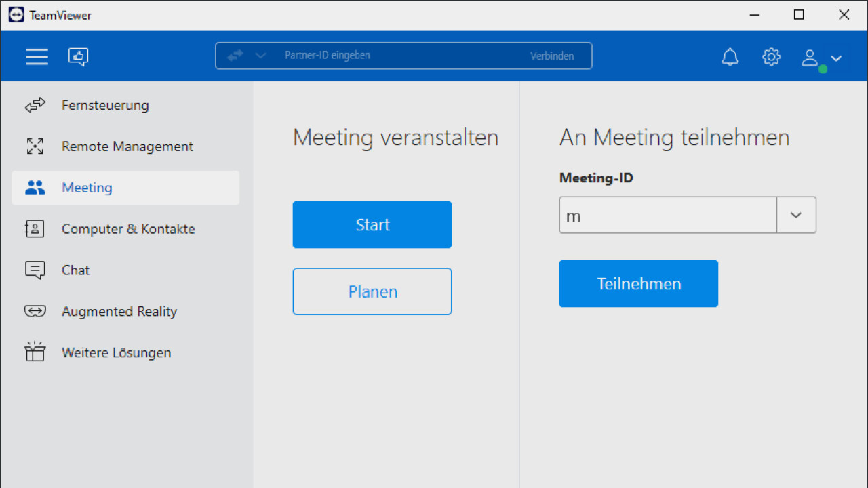
Task: Click the Computer & Kontakte icon
Action: 35,229
